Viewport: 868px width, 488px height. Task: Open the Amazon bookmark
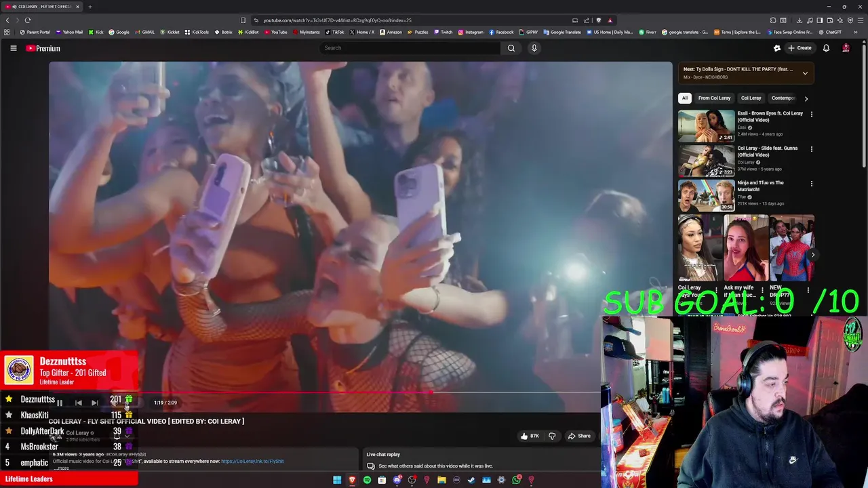pyautogui.click(x=391, y=32)
